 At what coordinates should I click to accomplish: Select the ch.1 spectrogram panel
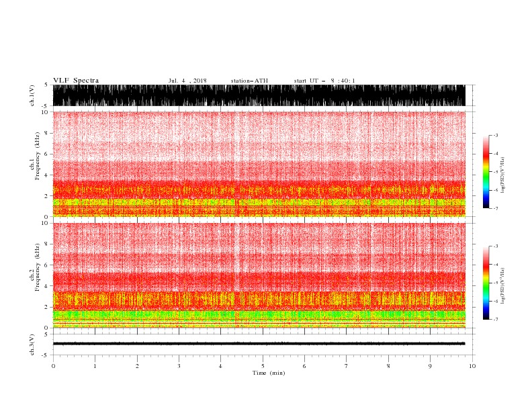pos(259,164)
